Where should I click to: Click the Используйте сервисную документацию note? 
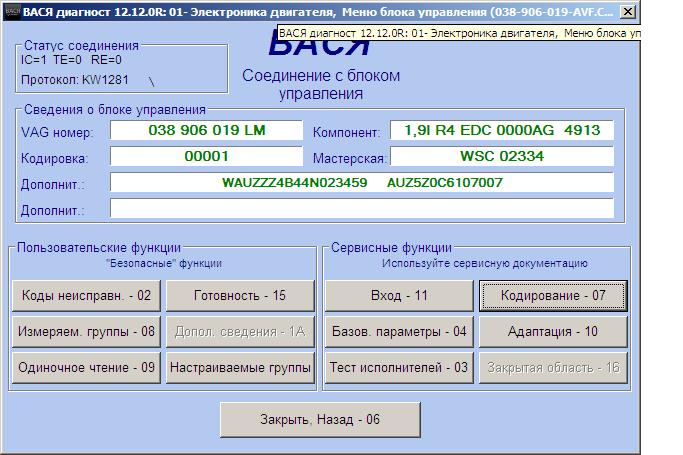click(x=485, y=263)
